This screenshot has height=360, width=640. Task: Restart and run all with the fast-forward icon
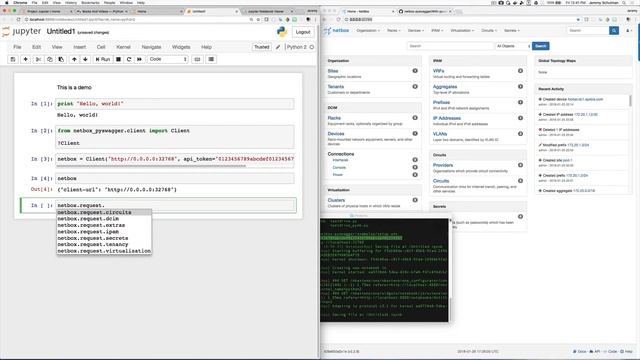[x=140, y=59]
